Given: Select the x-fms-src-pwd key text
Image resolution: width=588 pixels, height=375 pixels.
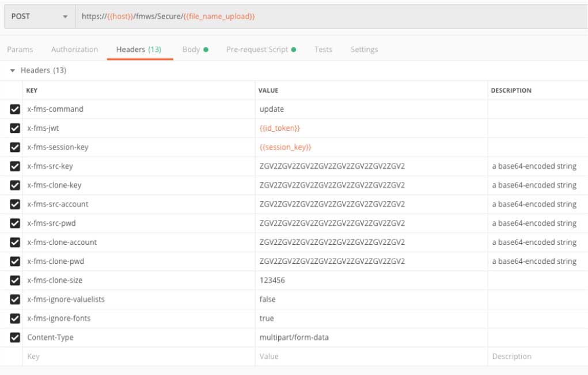Looking at the screenshot, I should [x=51, y=223].
